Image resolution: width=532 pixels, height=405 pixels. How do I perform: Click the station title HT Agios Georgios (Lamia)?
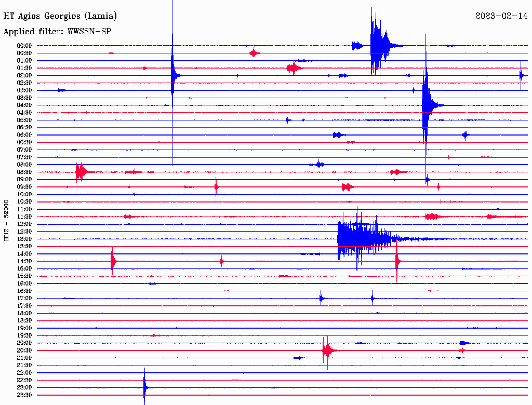[60, 16]
